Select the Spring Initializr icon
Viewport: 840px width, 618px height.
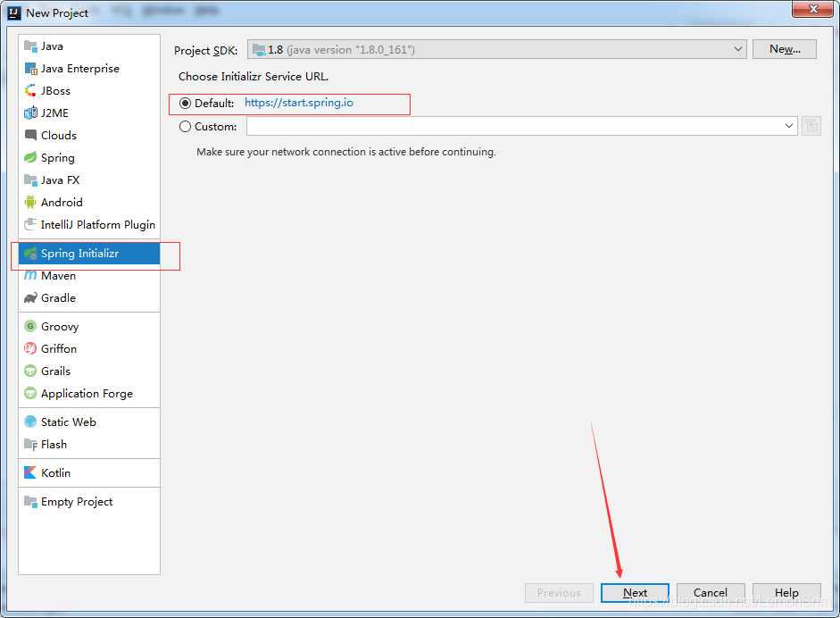[30, 254]
